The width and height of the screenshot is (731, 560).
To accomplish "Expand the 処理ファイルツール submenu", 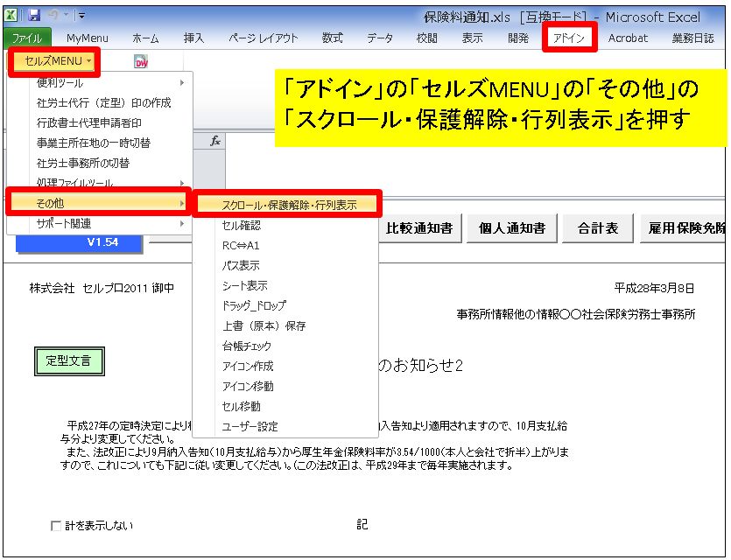I will pos(100,182).
